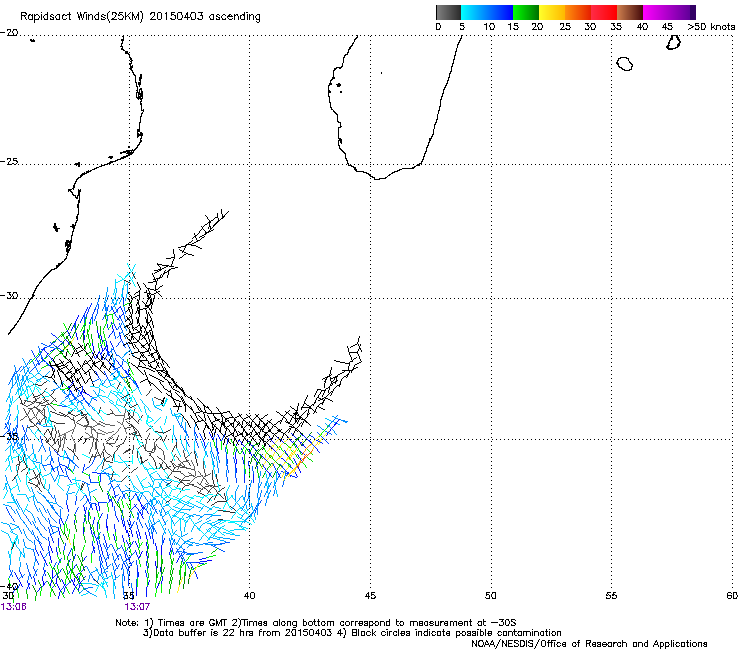Click the cyan-blue 5-15 knots color band
740x650 pixels.
(487, 12)
